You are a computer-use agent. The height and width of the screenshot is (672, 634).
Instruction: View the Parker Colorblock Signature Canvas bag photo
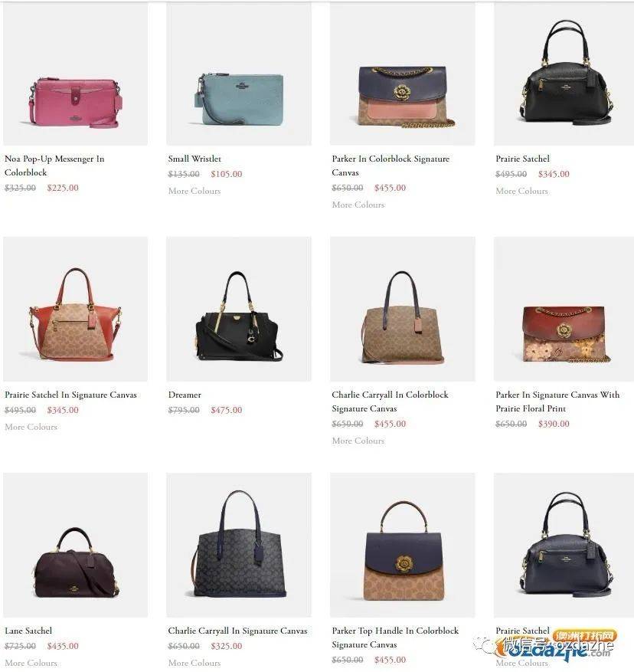click(402, 74)
